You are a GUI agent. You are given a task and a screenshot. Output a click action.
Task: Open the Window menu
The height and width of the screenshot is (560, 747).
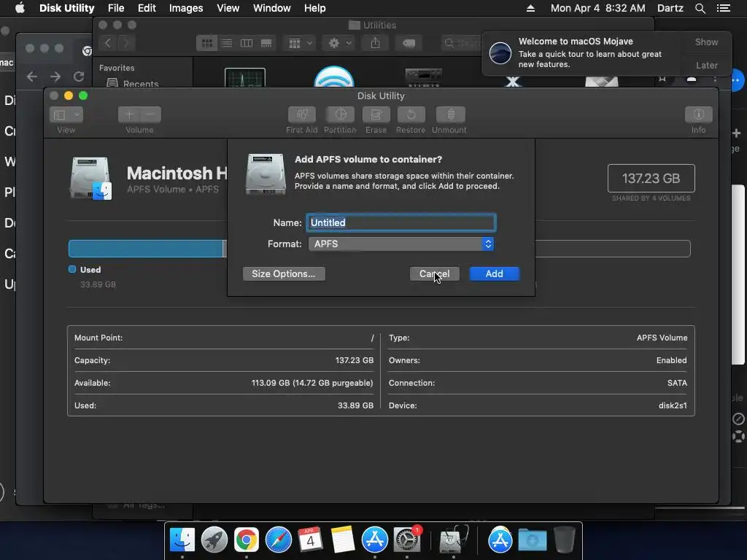click(271, 8)
